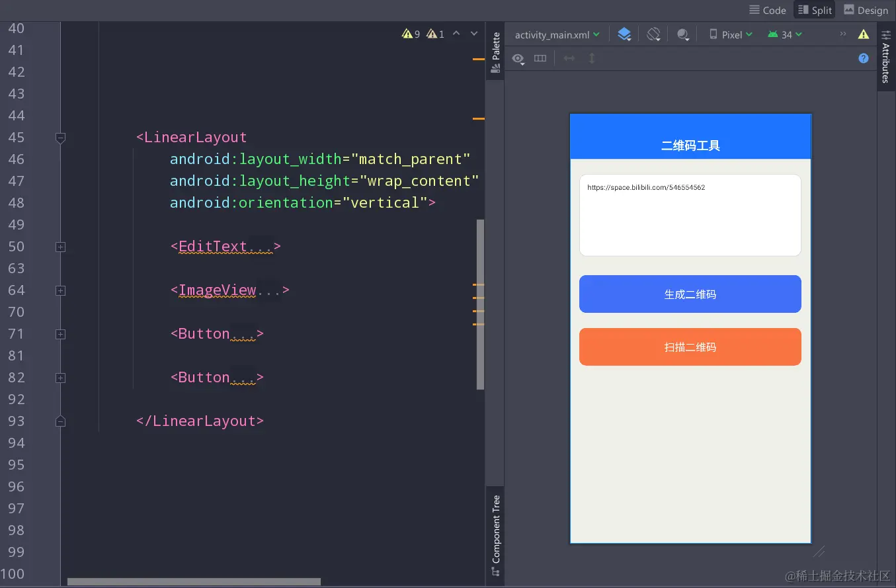Open the design surface layers selector
This screenshot has width=896, height=588.
pyautogui.click(x=624, y=35)
